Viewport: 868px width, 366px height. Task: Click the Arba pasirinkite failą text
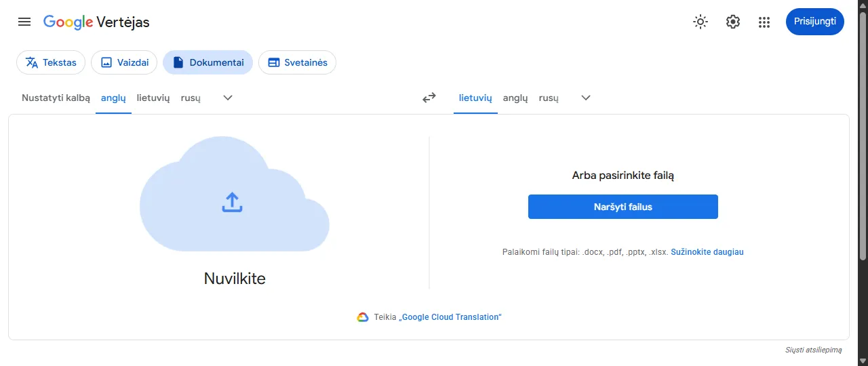[x=623, y=176]
